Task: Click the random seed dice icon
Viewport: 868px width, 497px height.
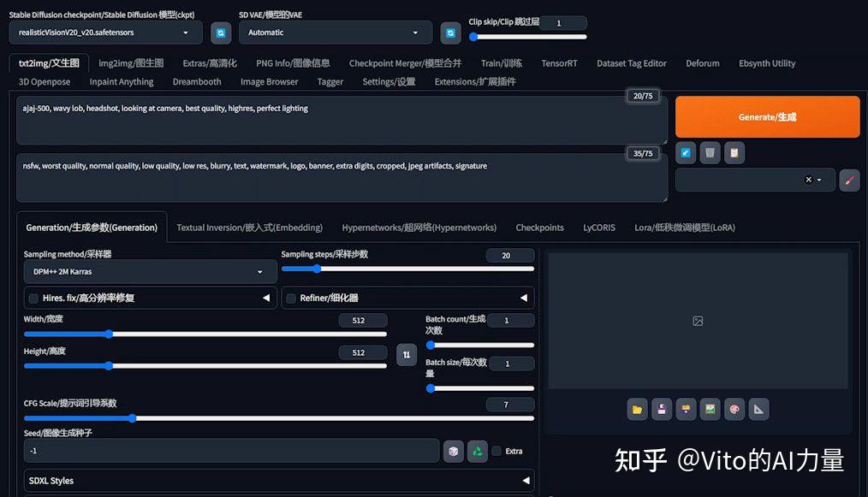Action: 453,451
